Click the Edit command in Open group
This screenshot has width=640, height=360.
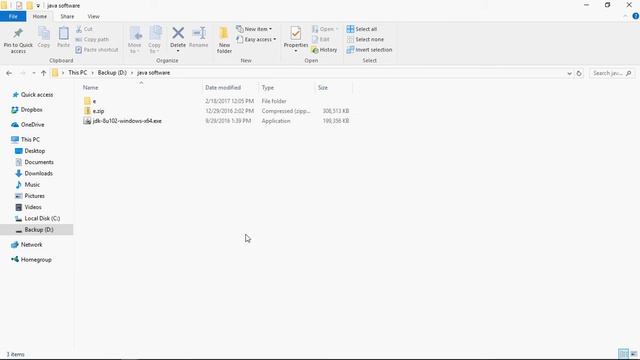tap(321, 40)
